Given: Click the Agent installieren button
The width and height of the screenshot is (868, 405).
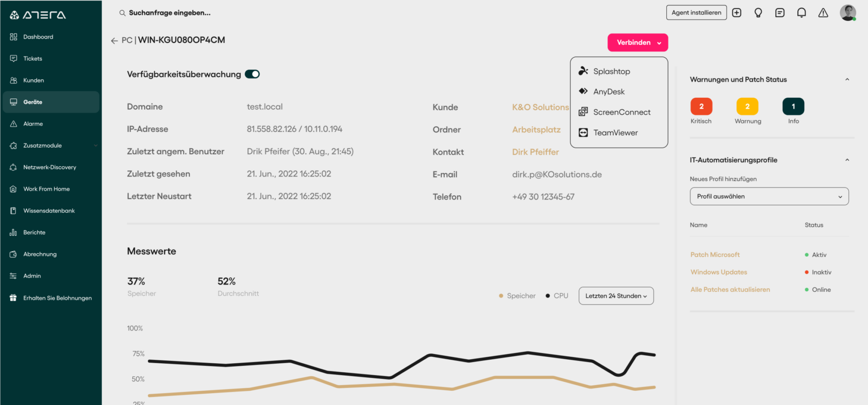Looking at the screenshot, I should click(696, 12).
